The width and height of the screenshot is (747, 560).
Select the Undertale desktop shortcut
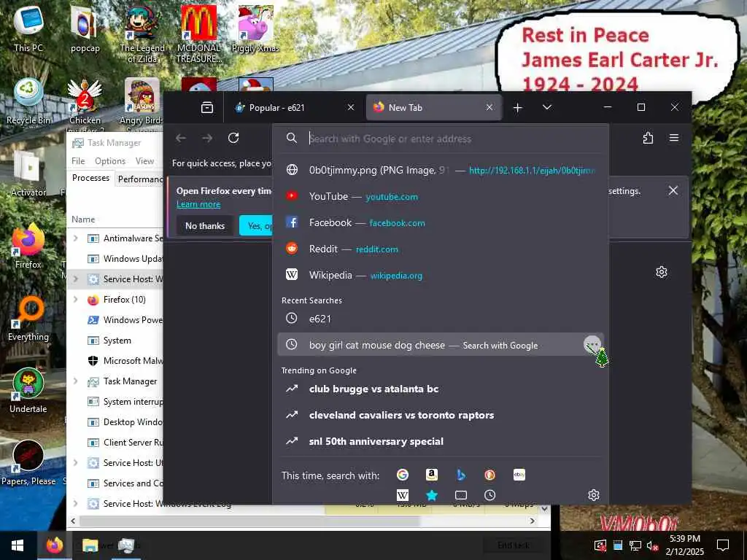point(28,391)
